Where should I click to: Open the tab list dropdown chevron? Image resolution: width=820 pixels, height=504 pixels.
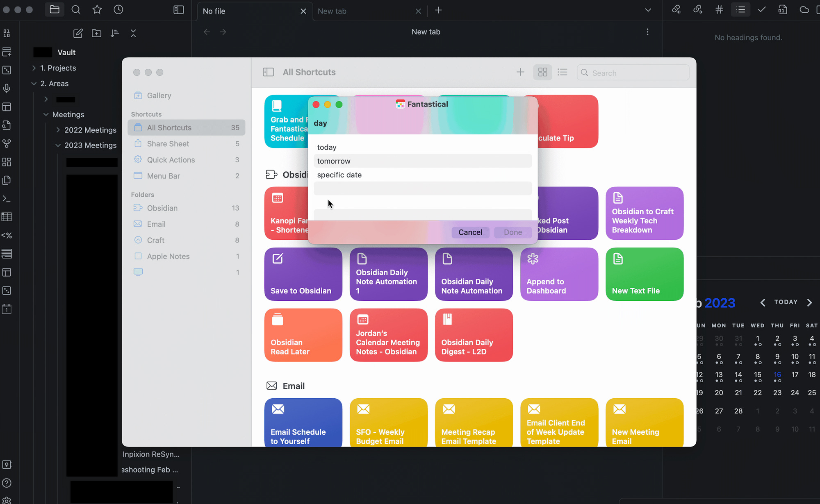tap(648, 10)
